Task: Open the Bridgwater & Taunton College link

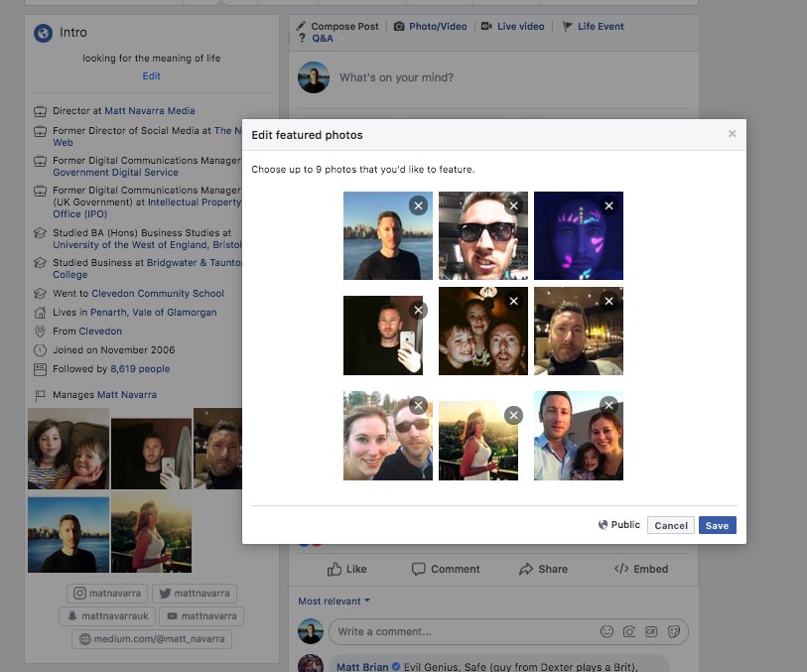Action: 147,269
